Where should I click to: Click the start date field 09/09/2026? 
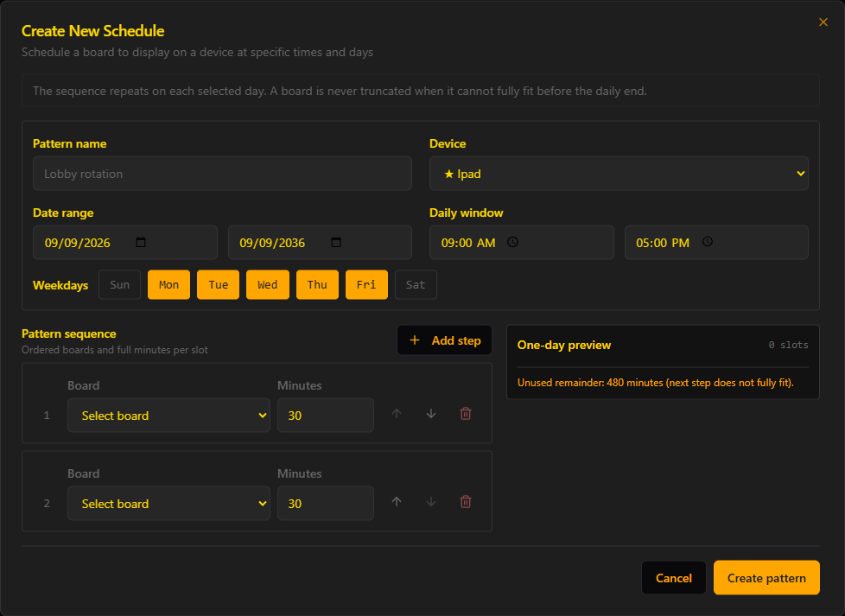(x=125, y=243)
